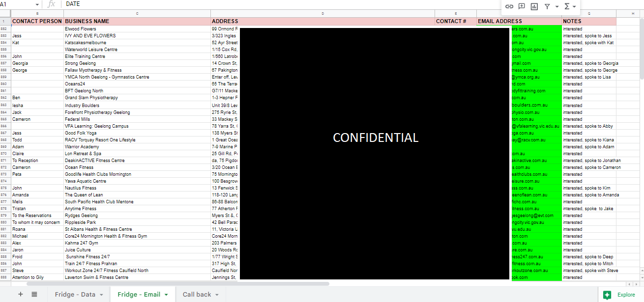Viewport: 644px width, 302px height.
Task: Click the cell BFT Geelong North
Action: tap(137, 91)
